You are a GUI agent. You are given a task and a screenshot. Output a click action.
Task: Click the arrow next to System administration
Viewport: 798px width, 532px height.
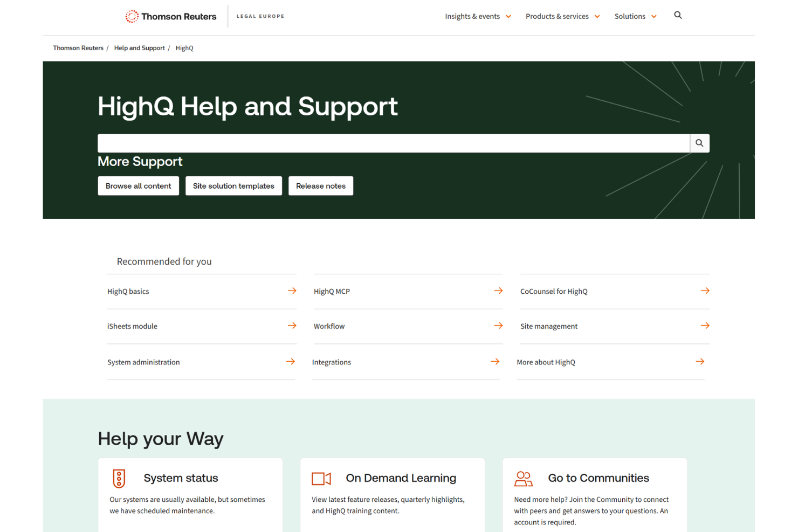click(290, 362)
